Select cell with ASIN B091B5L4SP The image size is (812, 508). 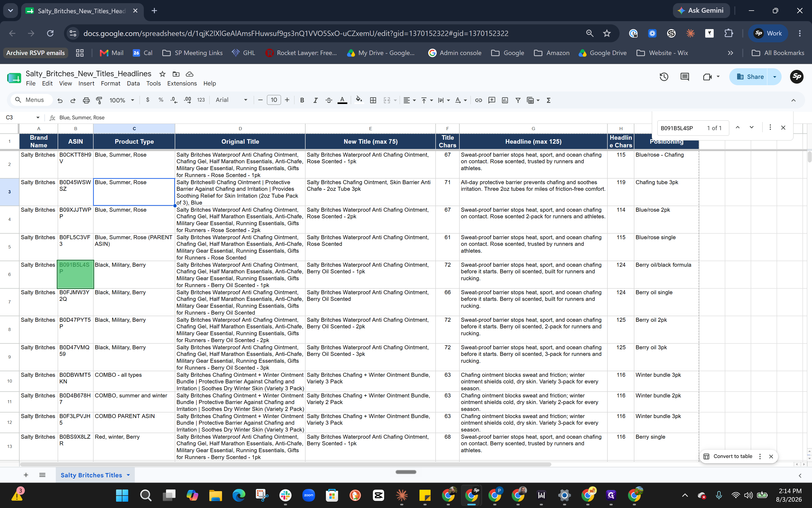pyautogui.click(x=75, y=274)
